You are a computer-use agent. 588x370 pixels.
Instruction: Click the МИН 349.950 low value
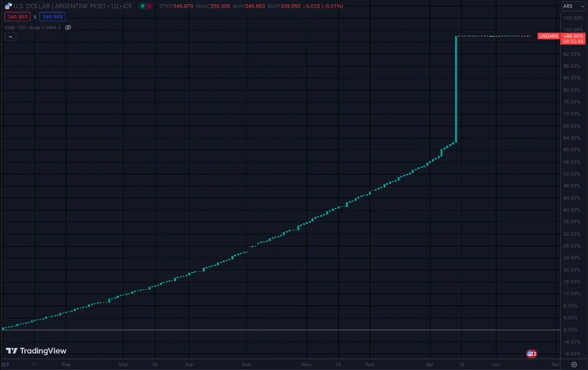coord(249,6)
